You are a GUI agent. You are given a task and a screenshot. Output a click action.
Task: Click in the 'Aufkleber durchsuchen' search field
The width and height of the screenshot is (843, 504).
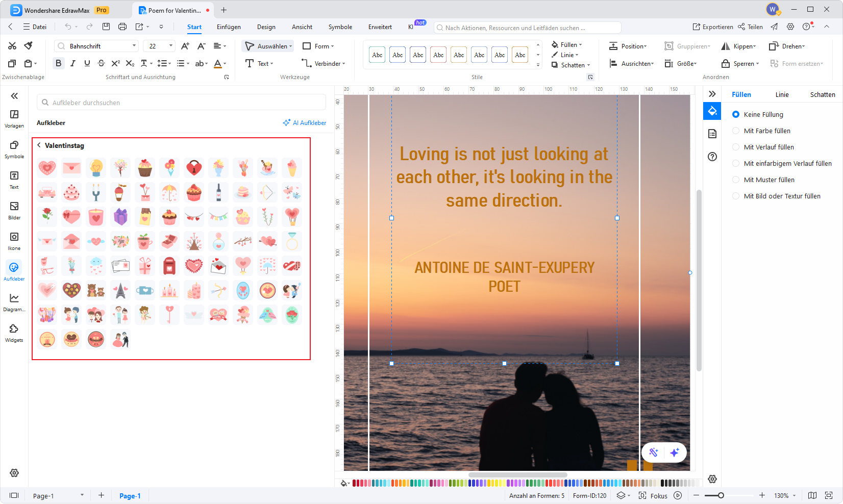click(x=181, y=103)
